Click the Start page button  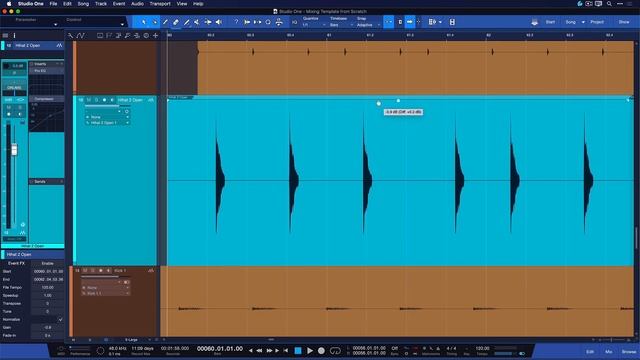tap(550, 22)
